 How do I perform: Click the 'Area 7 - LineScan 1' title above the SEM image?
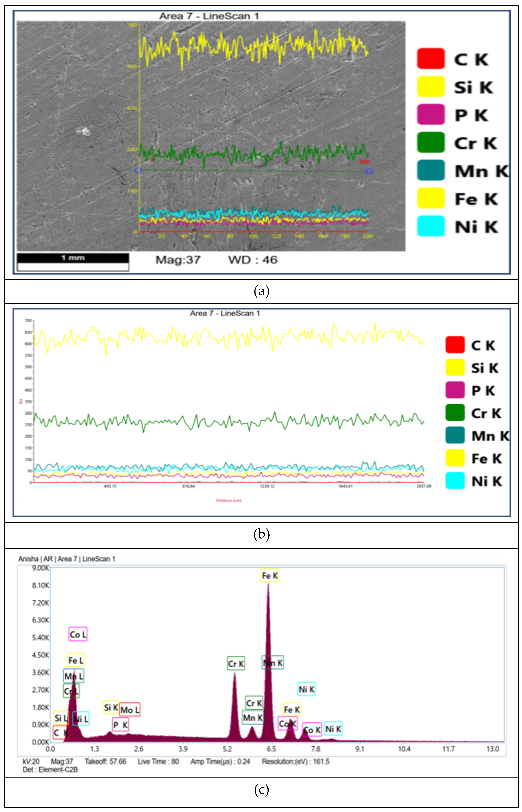pos(209,16)
